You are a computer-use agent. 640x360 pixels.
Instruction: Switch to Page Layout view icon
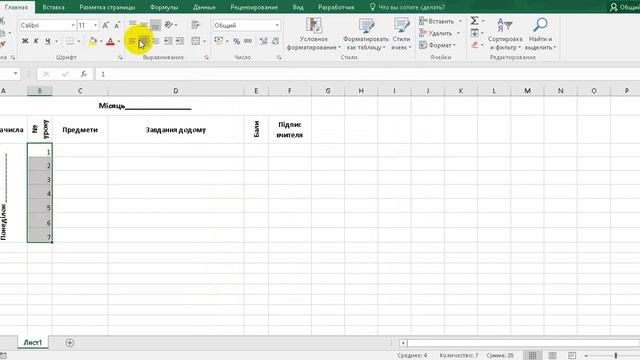[552, 356]
